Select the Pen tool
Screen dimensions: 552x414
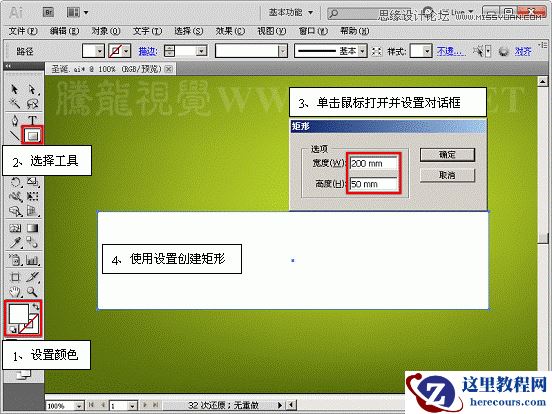14,120
